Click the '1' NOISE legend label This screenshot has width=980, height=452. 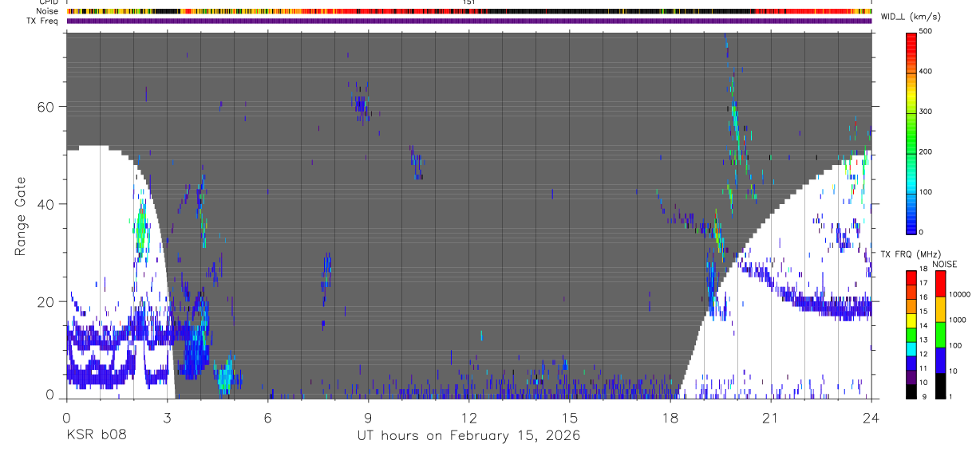tap(950, 396)
